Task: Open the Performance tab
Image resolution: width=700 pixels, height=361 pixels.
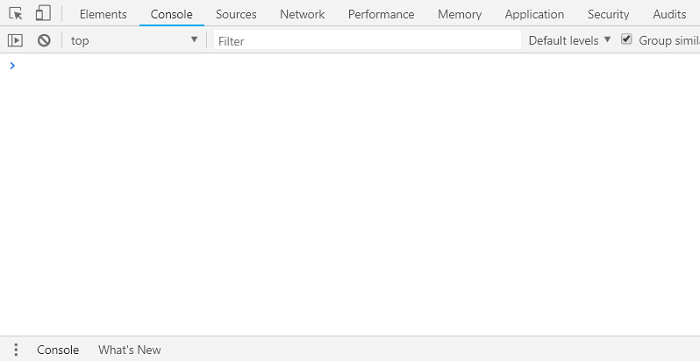Action: (x=381, y=14)
